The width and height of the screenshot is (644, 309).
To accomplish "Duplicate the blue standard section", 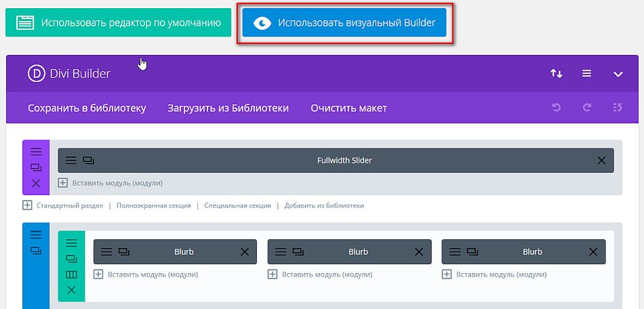I will [36, 250].
